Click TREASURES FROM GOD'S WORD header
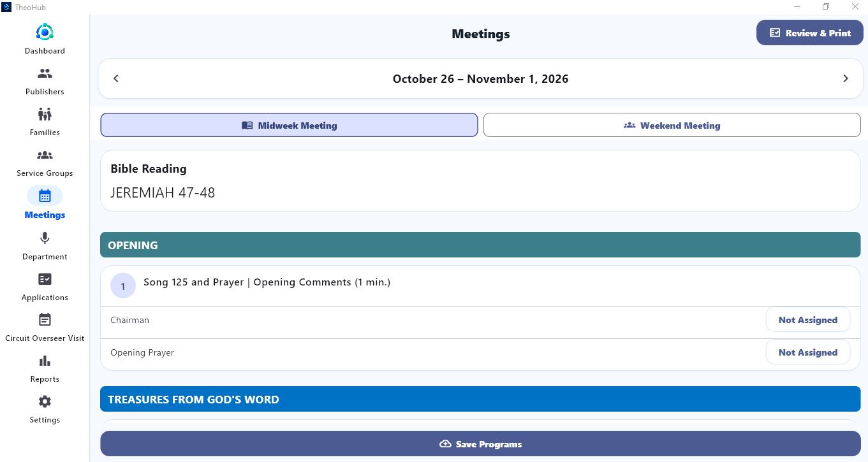 480,399
